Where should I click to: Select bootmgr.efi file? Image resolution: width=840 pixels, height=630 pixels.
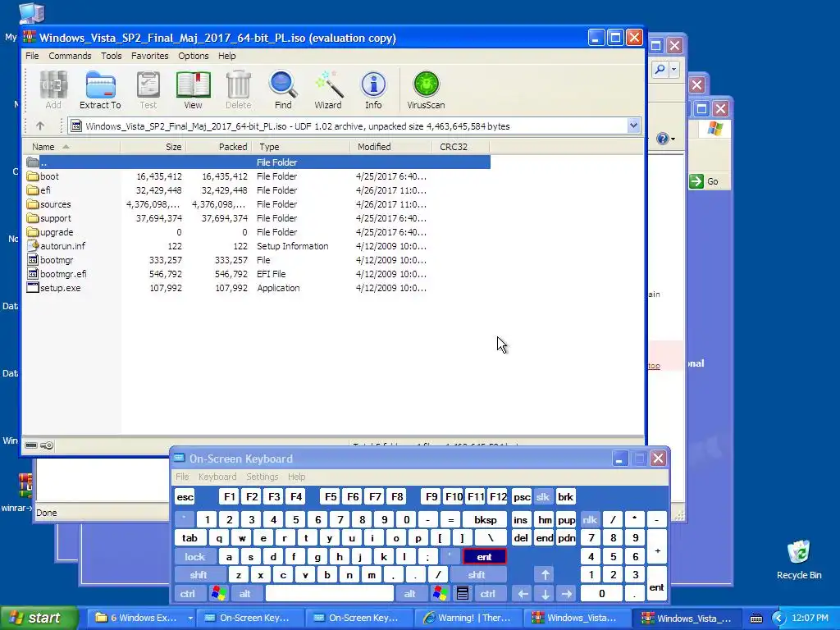[x=57, y=274]
